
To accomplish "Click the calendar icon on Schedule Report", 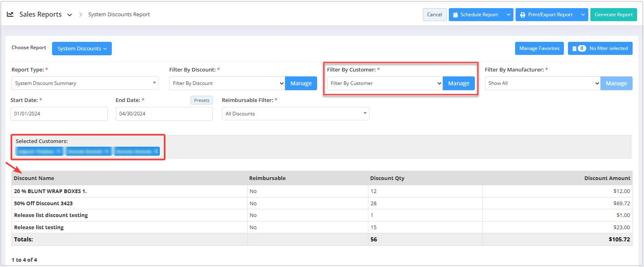I will pyautogui.click(x=455, y=15).
